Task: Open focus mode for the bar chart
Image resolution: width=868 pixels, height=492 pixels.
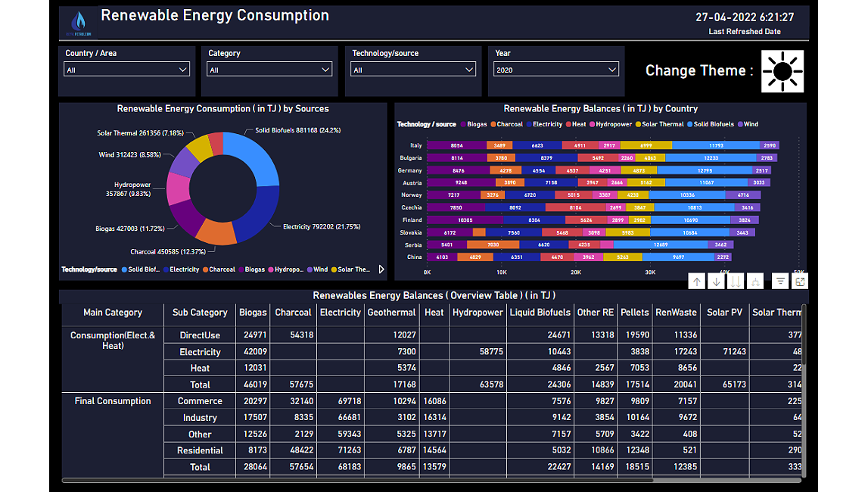Action: [x=799, y=282]
